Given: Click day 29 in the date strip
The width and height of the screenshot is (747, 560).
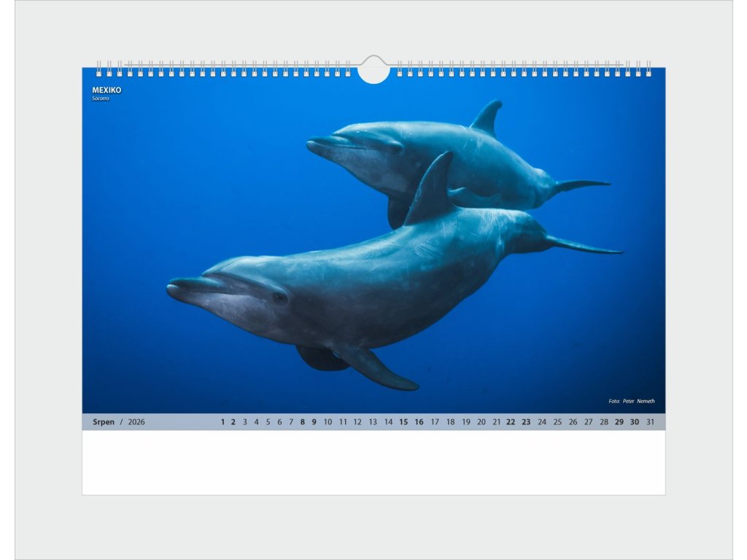Looking at the screenshot, I should coord(619,422).
